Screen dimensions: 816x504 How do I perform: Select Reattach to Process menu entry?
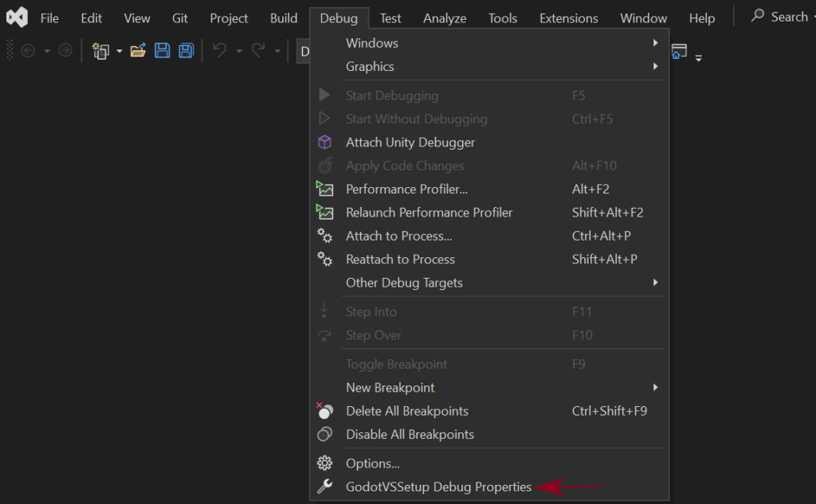[x=400, y=260]
